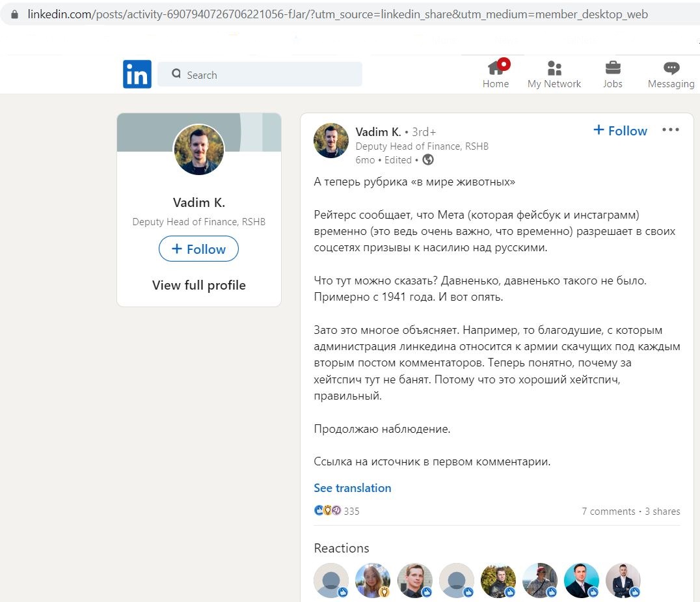Click the line "Ссылка на источник в первом комментарии."
This screenshot has height=602, width=700.
tap(432, 461)
